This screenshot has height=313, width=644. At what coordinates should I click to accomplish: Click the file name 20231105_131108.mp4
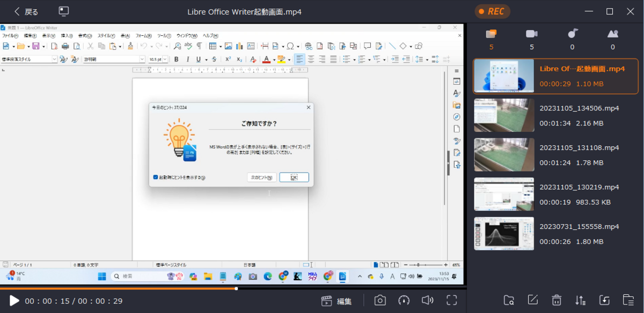(x=579, y=147)
